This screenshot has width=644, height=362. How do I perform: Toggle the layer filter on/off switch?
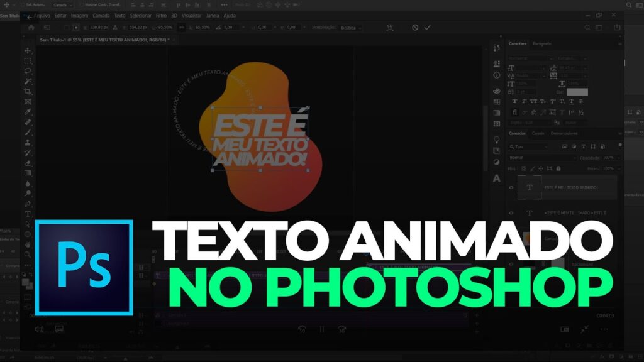pyautogui.click(x=620, y=145)
